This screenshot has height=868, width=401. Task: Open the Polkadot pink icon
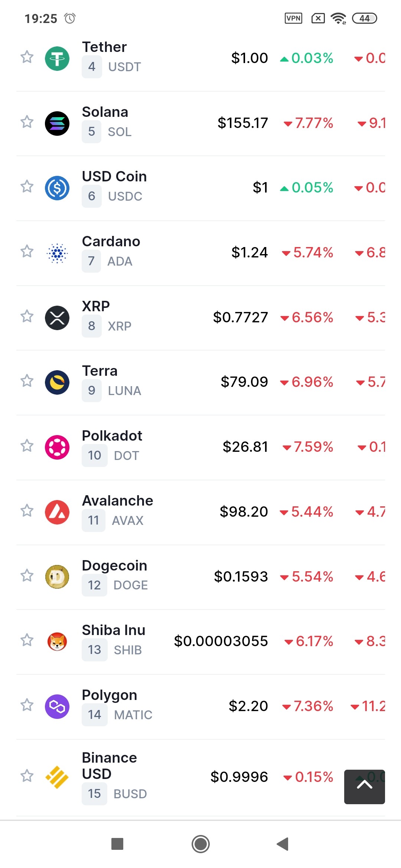pyautogui.click(x=57, y=447)
